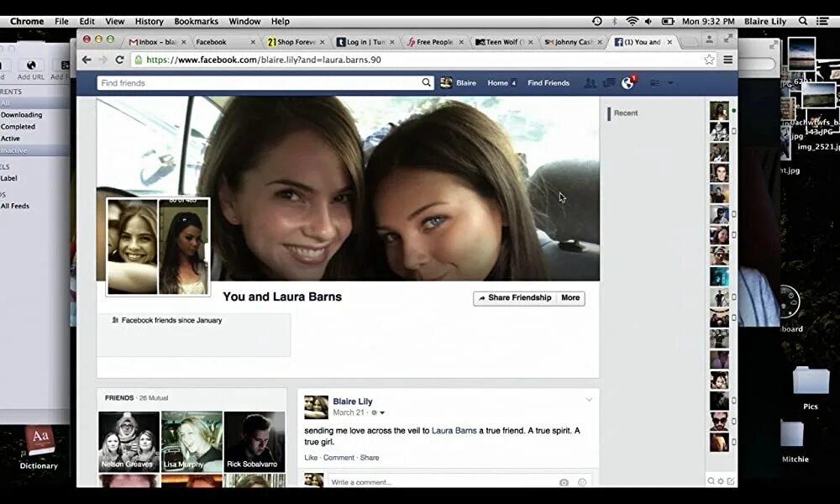Image resolution: width=840 pixels, height=504 pixels.
Task: Click Comment on Blaire Lily's post
Action: pyautogui.click(x=339, y=458)
